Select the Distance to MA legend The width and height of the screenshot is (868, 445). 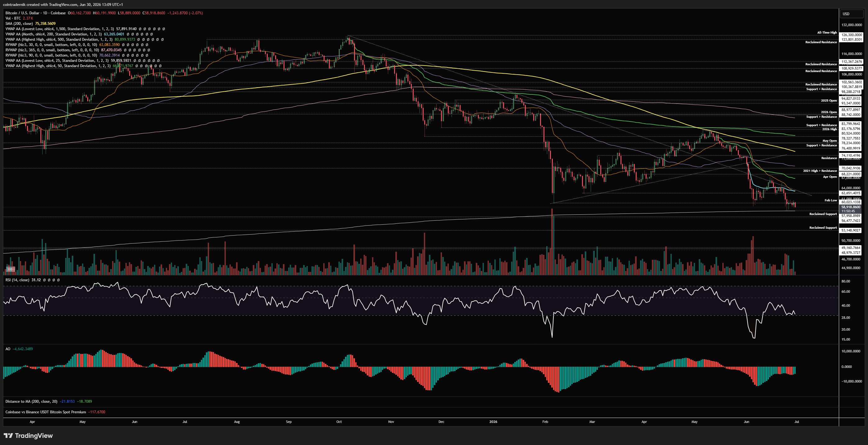click(x=31, y=401)
